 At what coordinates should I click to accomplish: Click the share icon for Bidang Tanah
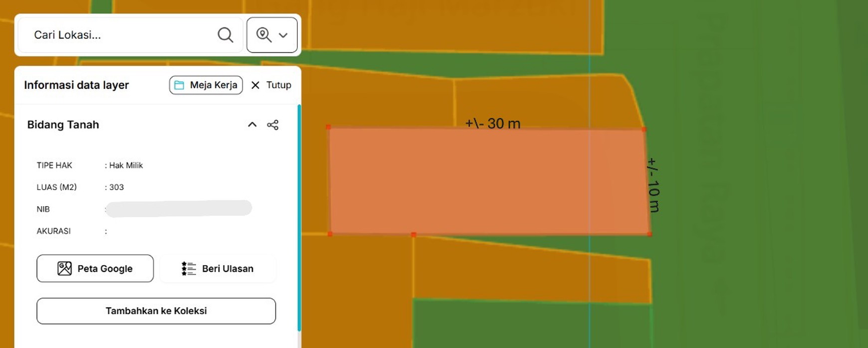273,125
